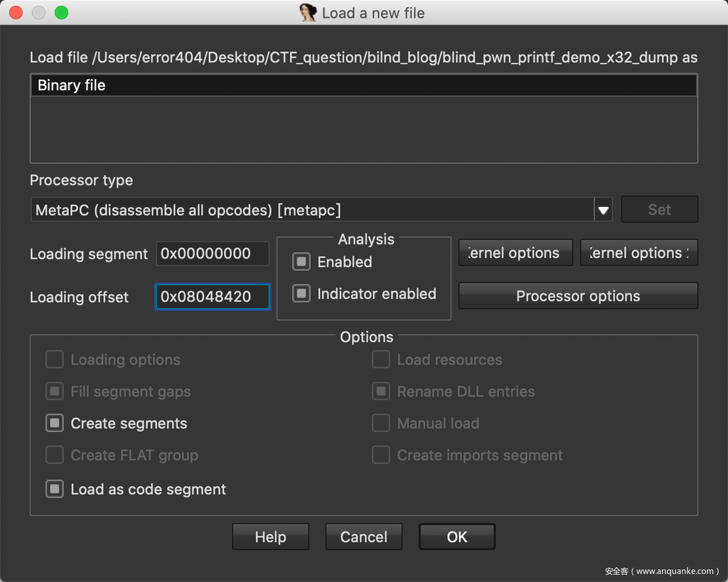Cancel loading the file

(363, 537)
